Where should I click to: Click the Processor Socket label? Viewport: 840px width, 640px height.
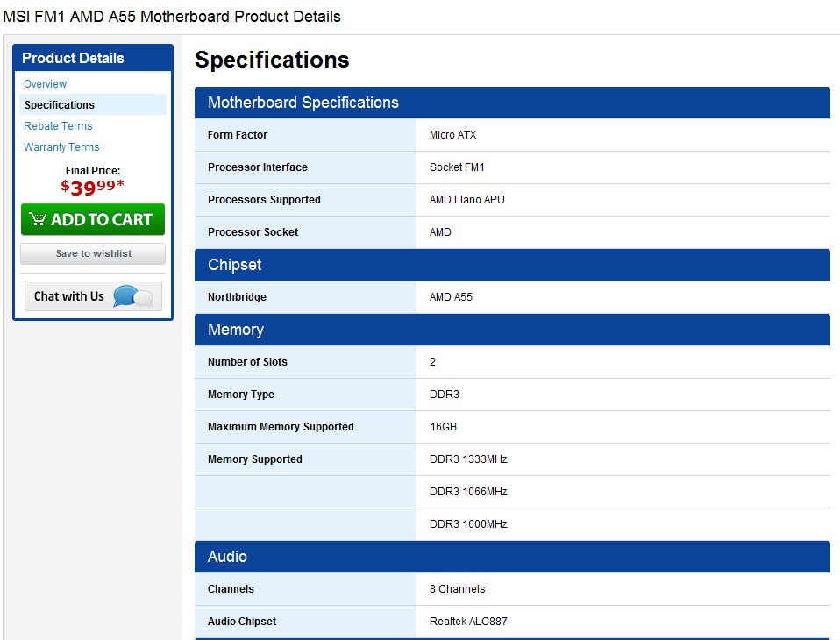(253, 232)
